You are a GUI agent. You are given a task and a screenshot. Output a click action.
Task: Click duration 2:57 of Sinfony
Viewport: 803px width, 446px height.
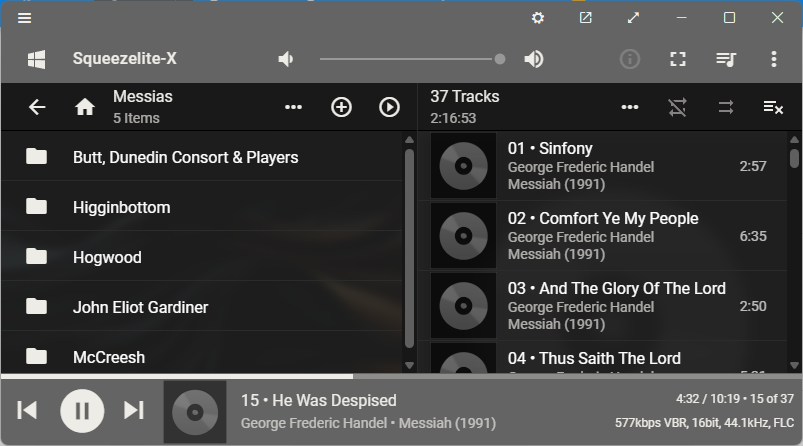753,166
